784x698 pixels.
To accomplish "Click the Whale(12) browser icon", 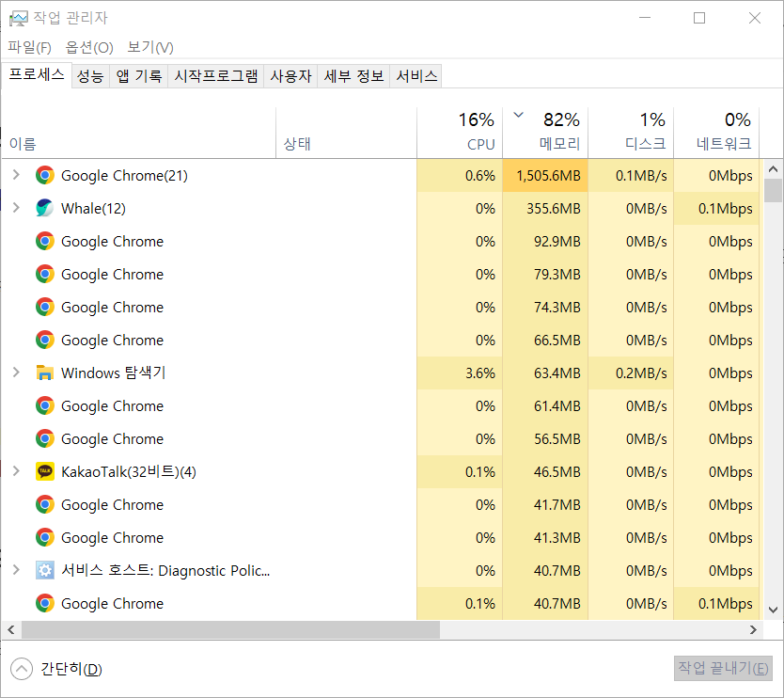I will tap(45, 208).
